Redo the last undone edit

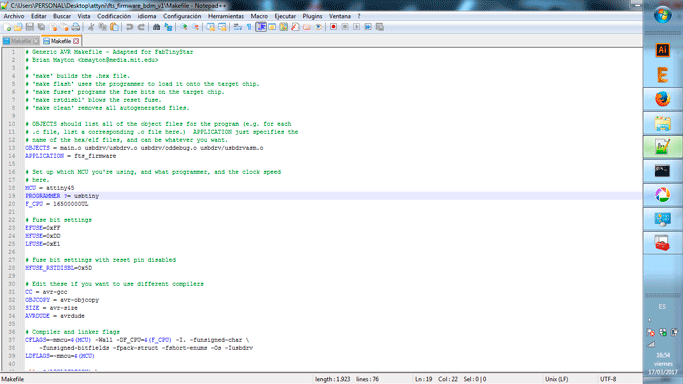[x=141, y=27]
